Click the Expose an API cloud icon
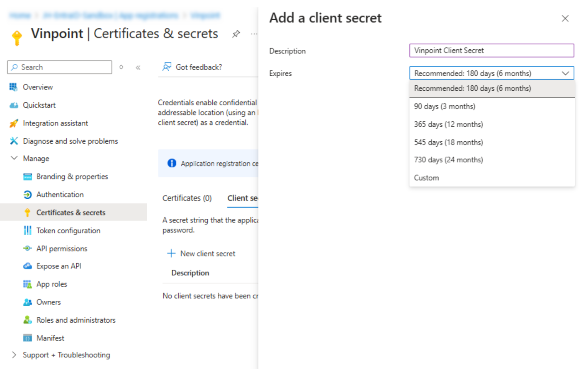Viewport: 588px width, 372px height. (27, 266)
